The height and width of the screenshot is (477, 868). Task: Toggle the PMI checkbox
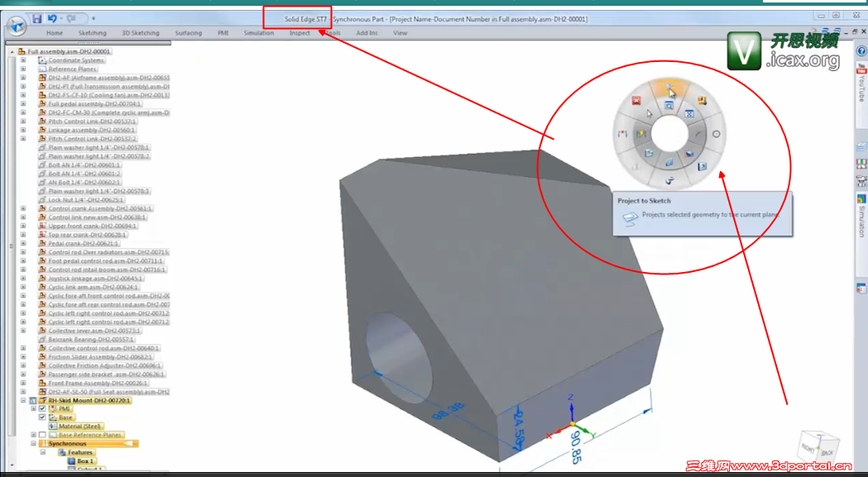click(x=42, y=408)
